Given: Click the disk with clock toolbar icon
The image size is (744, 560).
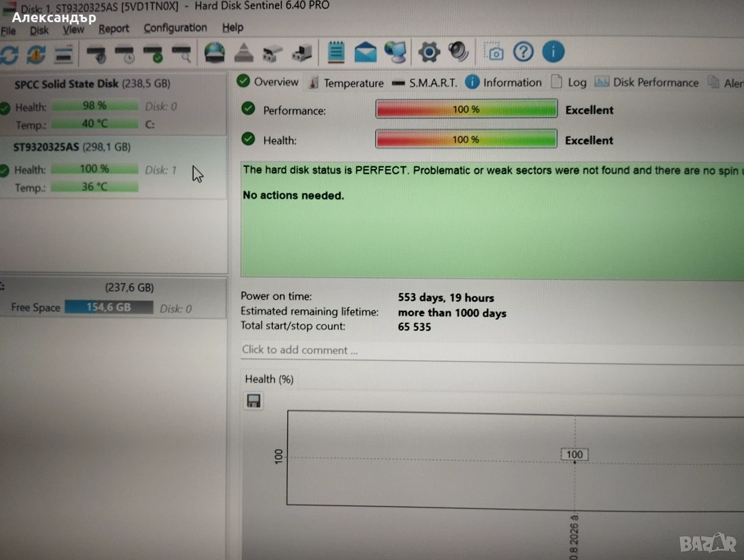Looking at the screenshot, I should coord(125,54).
